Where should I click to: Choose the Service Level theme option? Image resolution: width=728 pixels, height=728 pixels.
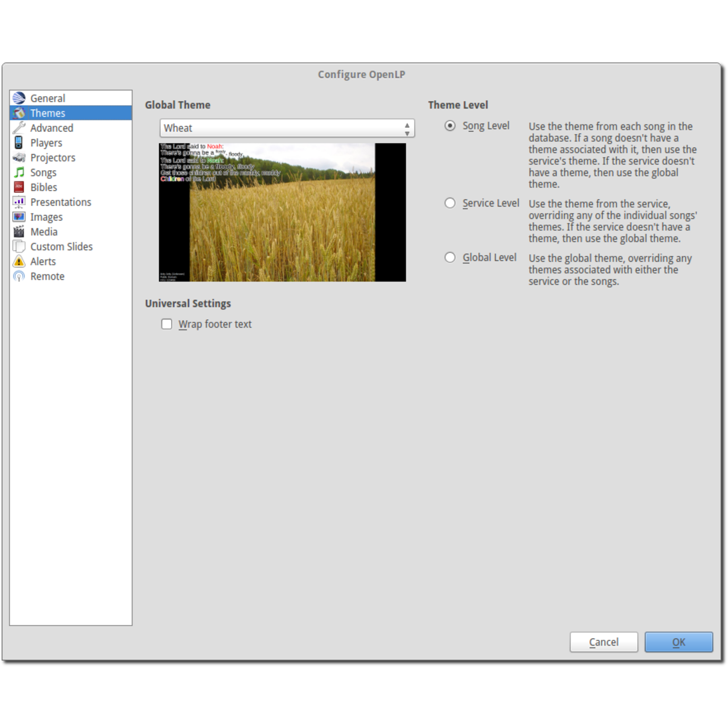450,203
